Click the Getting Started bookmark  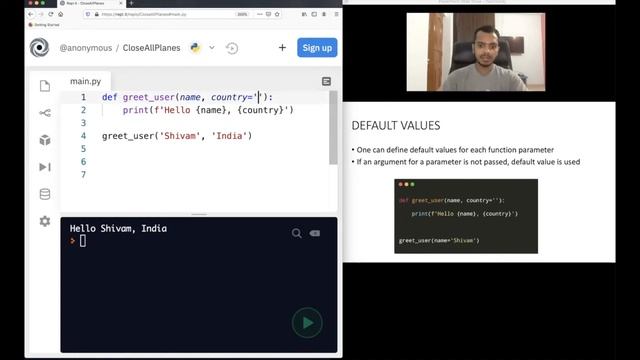click(44, 25)
